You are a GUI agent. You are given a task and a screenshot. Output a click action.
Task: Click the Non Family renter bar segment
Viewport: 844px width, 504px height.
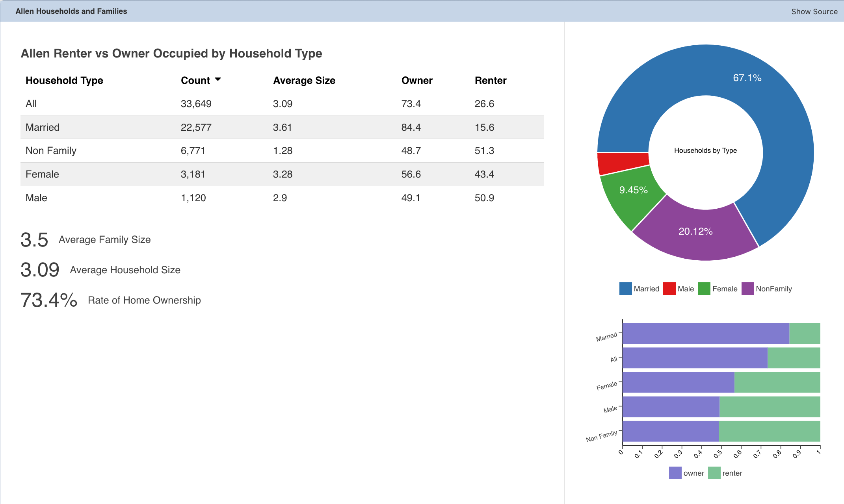click(x=769, y=431)
